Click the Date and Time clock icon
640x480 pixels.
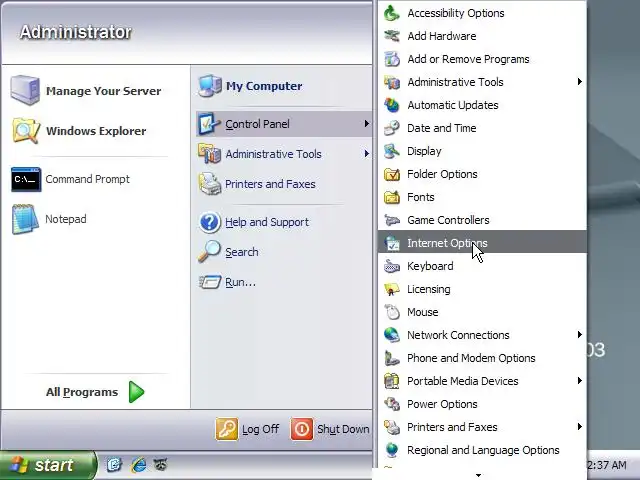(392, 128)
